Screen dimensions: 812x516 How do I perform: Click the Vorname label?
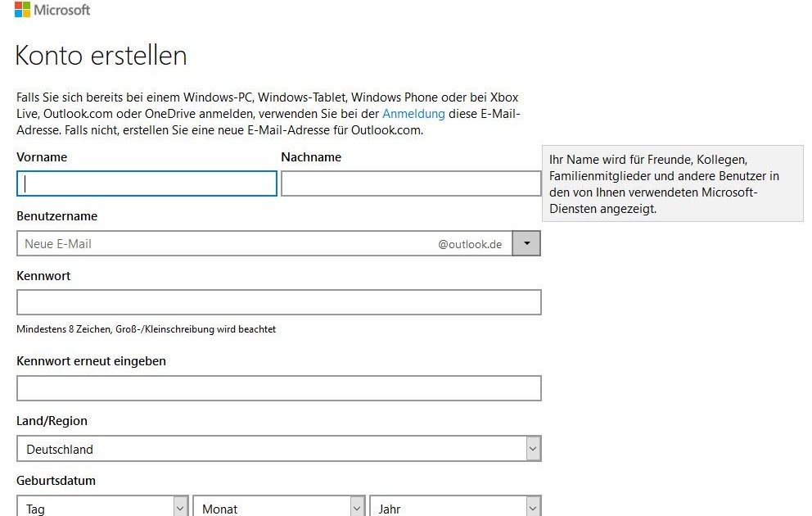tap(42, 157)
